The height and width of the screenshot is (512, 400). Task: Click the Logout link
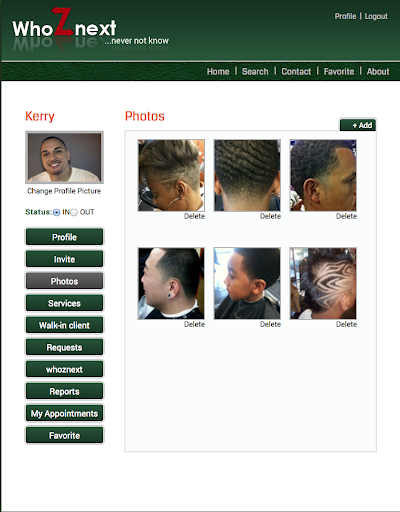pos(376,16)
